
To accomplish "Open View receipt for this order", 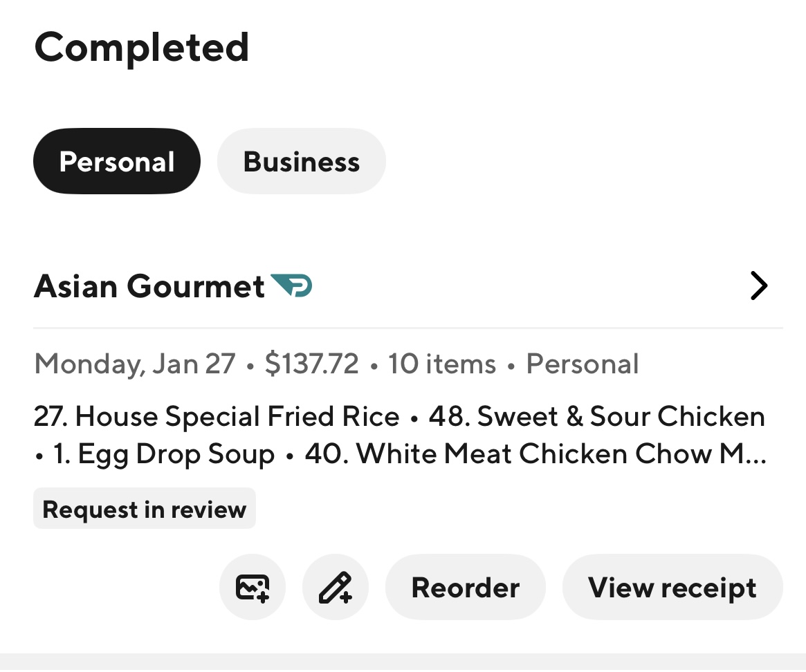I will (x=672, y=588).
